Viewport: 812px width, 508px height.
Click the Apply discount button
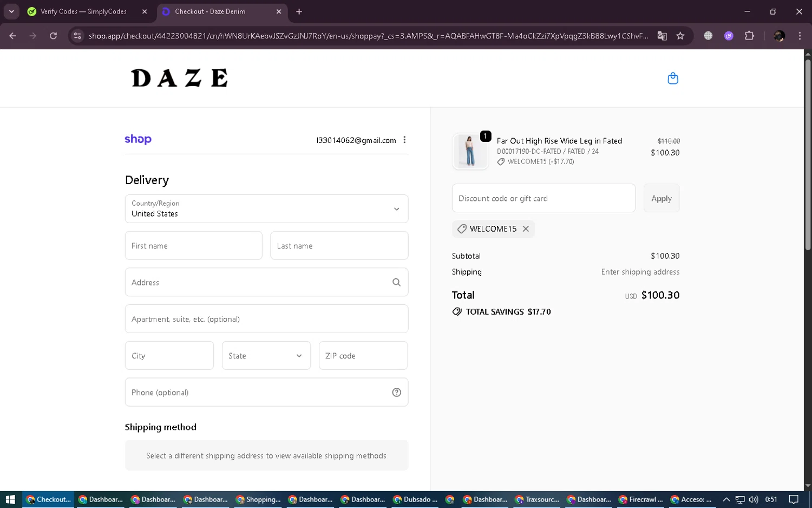662,198
